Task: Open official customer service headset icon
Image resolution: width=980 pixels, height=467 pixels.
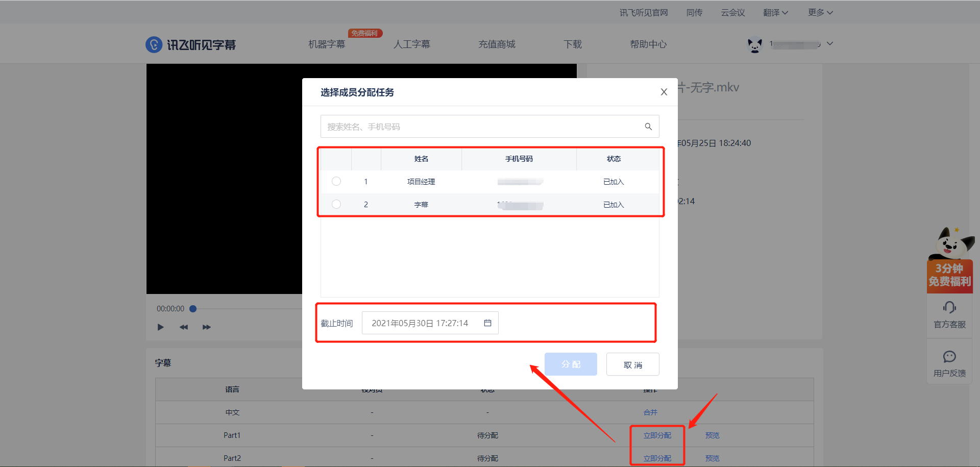Action: [x=949, y=307]
